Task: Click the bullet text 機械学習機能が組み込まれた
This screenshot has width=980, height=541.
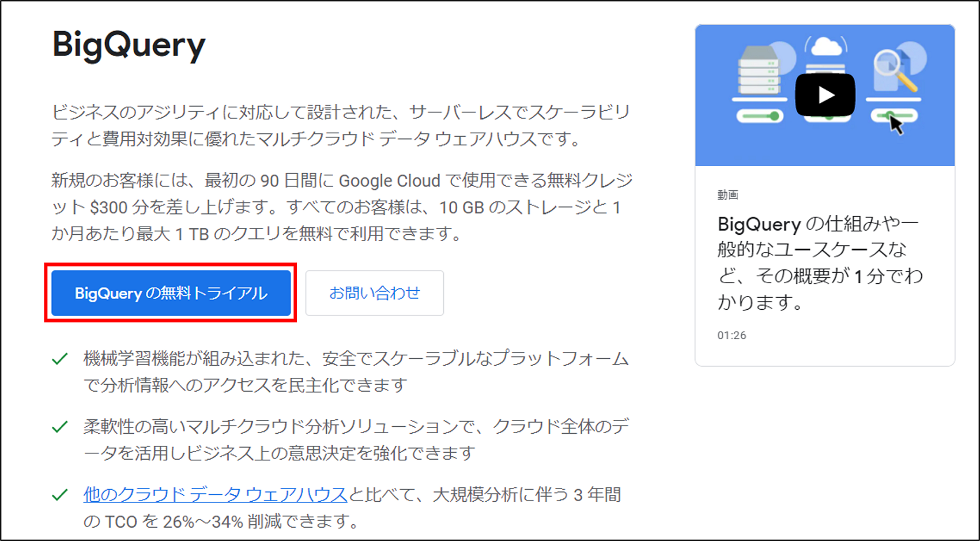Action: click(356, 372)
